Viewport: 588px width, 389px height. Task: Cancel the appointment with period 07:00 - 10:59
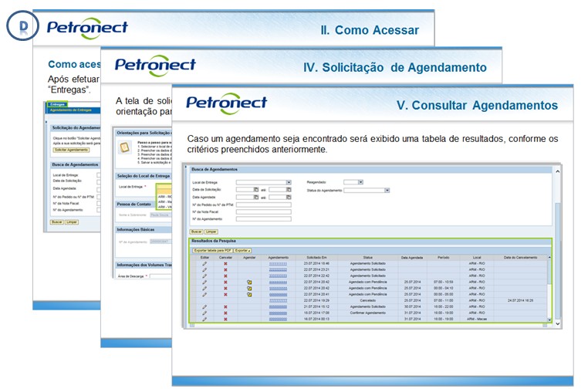coord(225,282)
